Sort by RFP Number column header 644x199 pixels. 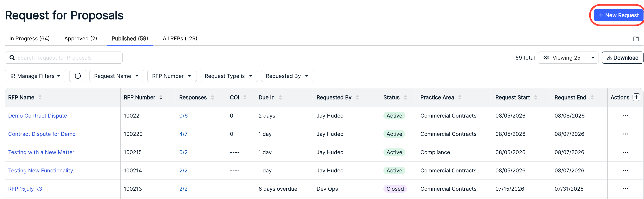[x=161, y=98]
